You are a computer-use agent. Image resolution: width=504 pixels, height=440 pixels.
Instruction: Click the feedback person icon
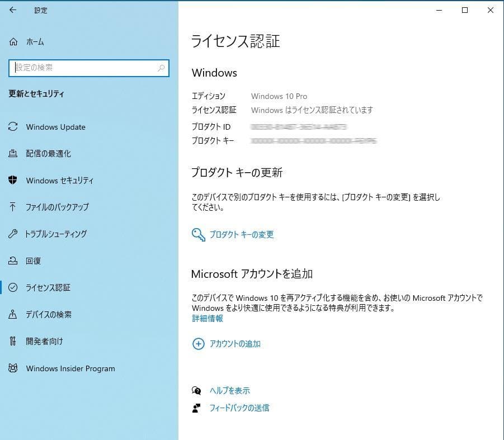(196, 408)
